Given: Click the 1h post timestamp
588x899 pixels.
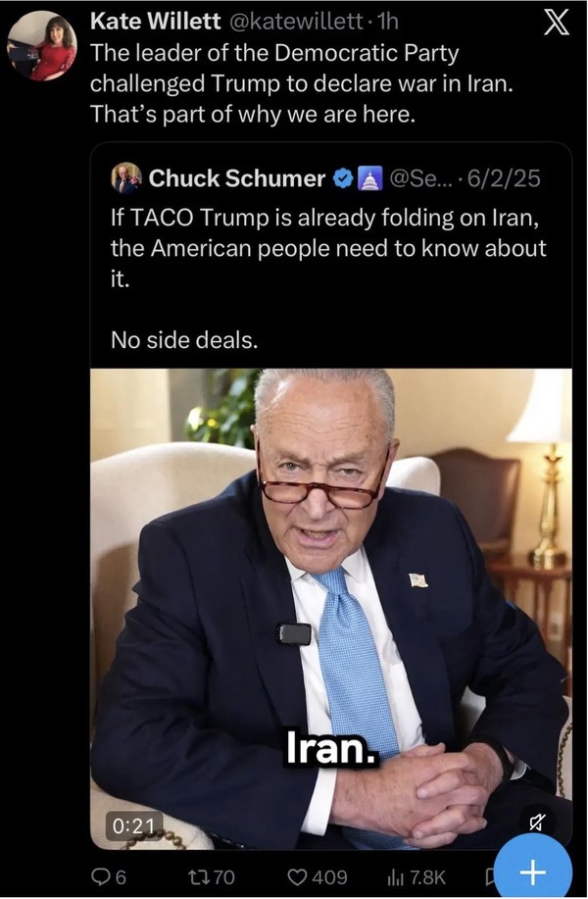Looking at the screenshot, I should pos(388,22).
